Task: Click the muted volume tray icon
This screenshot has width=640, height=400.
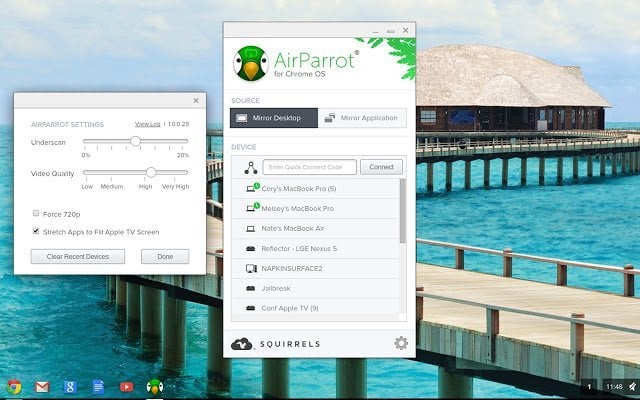Action: (632, 386)
